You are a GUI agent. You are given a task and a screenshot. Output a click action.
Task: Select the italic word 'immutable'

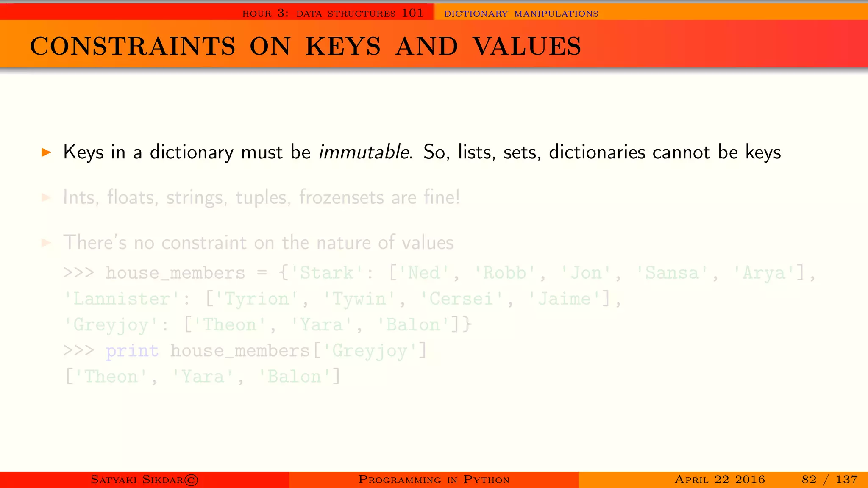364,152
